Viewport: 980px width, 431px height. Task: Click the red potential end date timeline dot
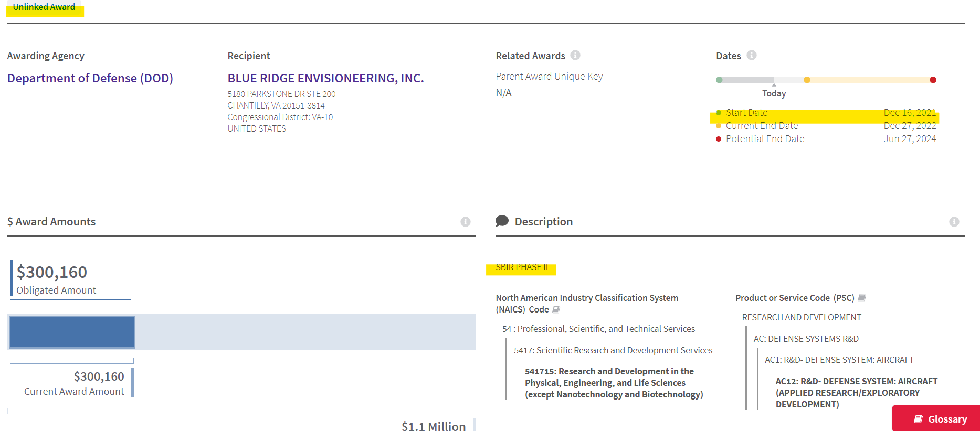[x=933, y=80]
